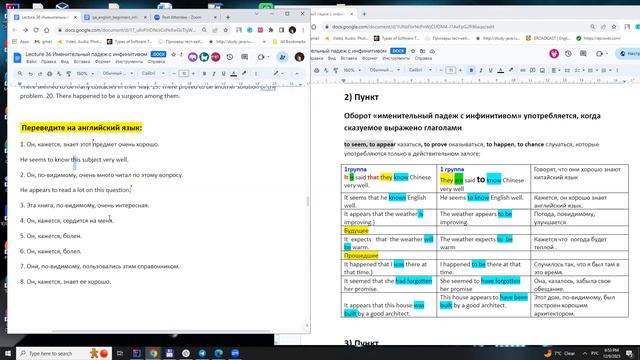Open version history in left Docs window
The width and height of the screenshot is (640, 360).
coord(230,57)
